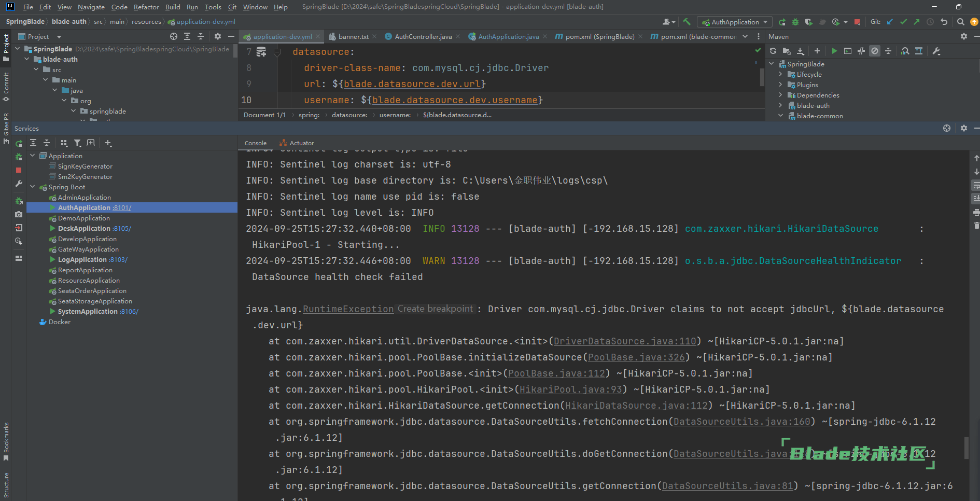Download Maven sources and documentation
980x501 pixels.
tap(801, 51)
